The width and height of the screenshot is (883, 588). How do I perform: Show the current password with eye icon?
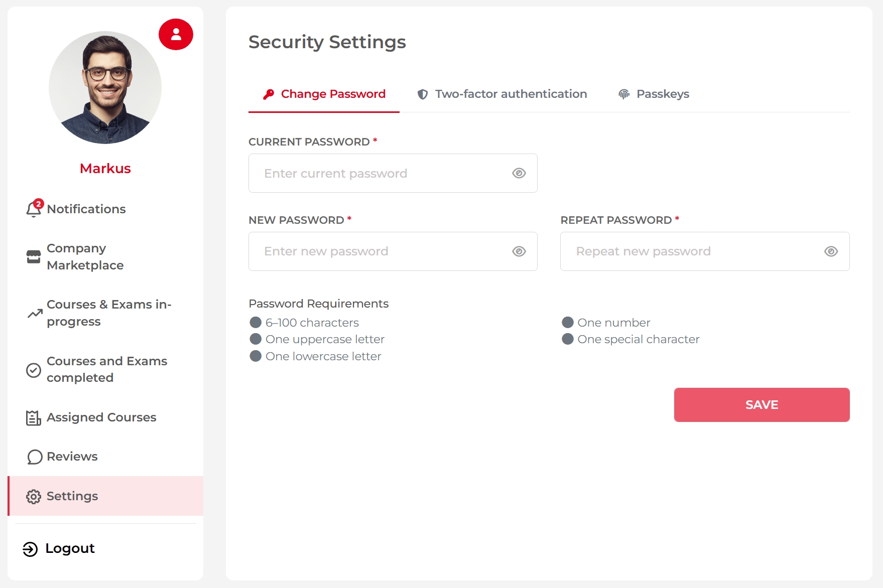(x=519, y=173)
